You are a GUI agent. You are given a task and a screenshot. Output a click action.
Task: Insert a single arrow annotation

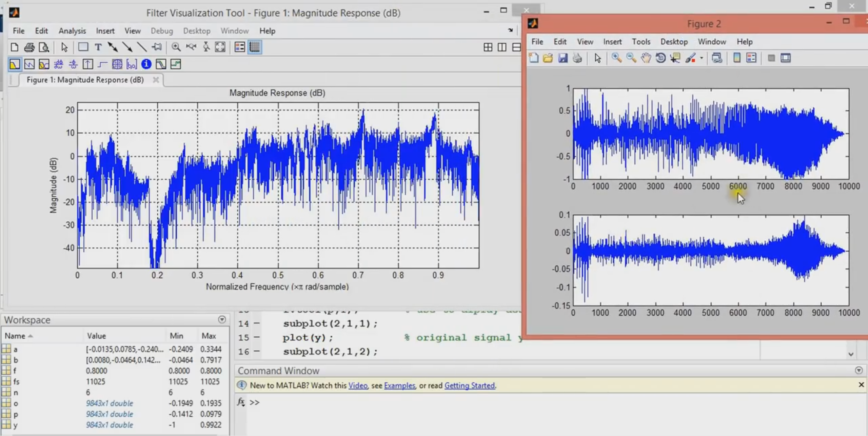tap(127, 47)
